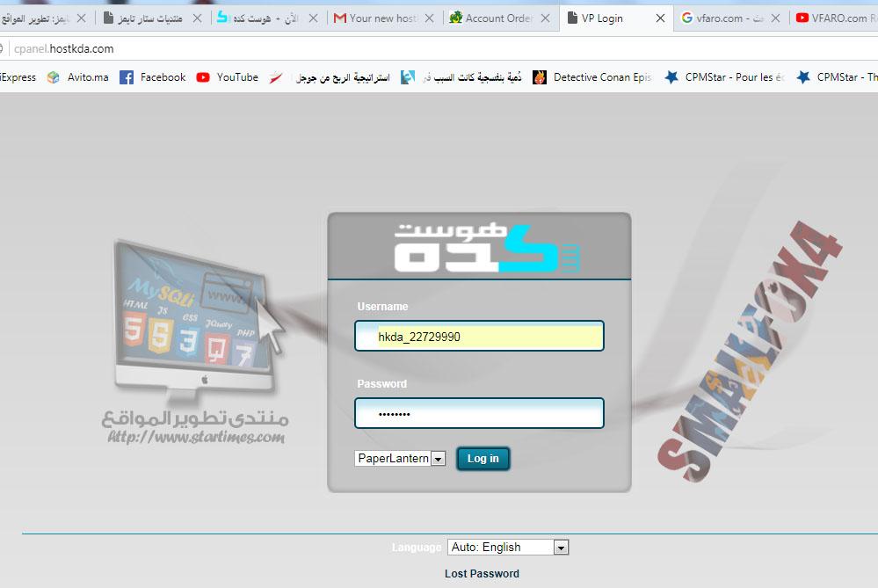The image size is (878, 588).
Task: Click the هوست كده tab favicon
Action: (222, 18)
